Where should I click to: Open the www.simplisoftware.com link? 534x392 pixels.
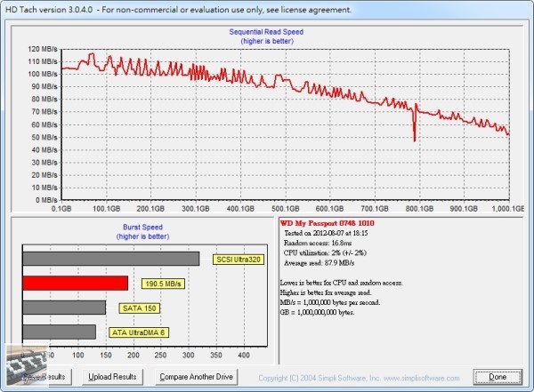421,378
